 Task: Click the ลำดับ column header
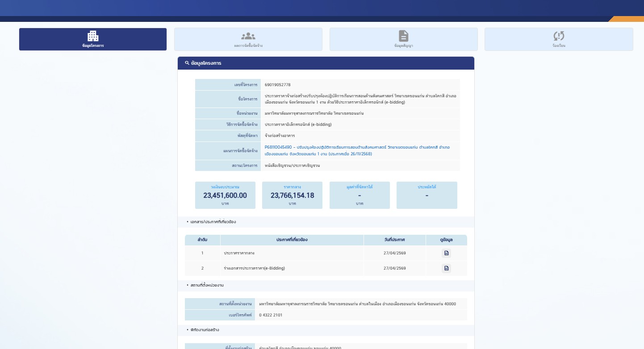[202, 240]
